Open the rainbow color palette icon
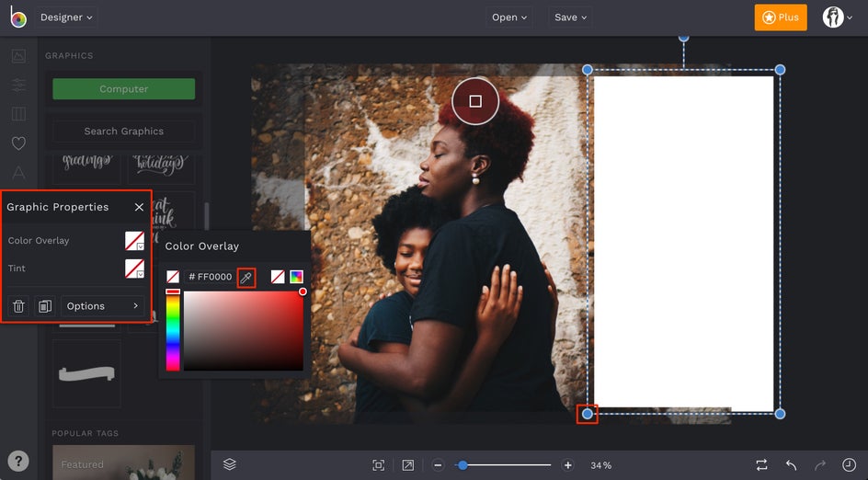The image size is (868, 480). tap(296, 277)
